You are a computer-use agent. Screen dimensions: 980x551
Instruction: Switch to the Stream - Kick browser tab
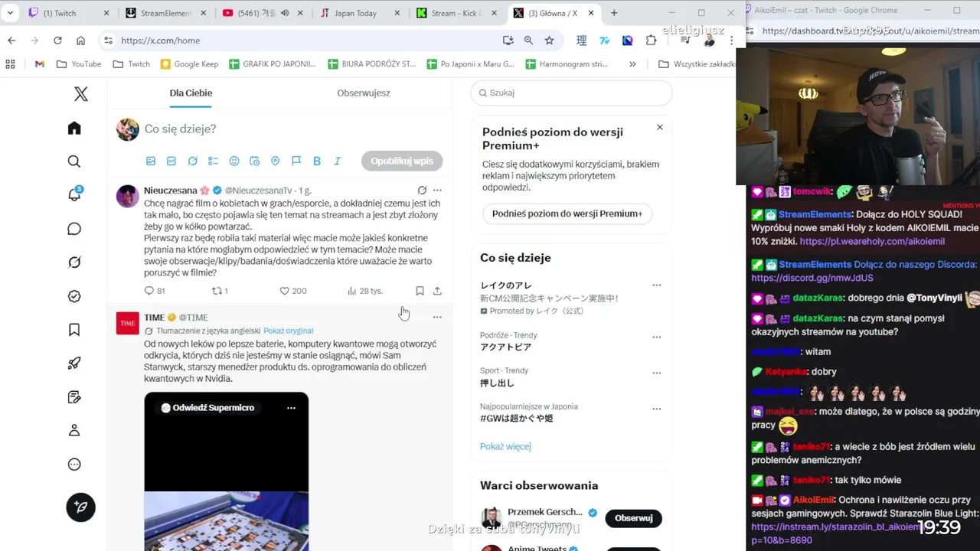click(x=457, y=13)
